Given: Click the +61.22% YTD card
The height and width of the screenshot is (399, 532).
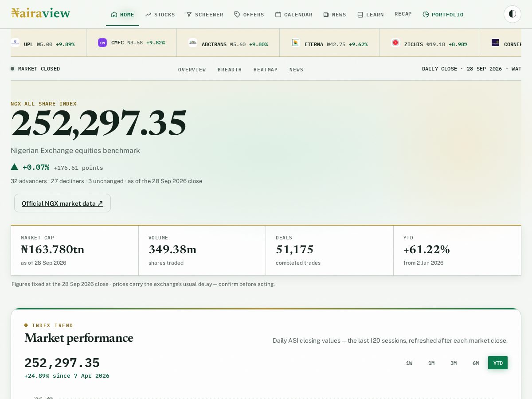Looking at the screenshot, I should [457, 250].
